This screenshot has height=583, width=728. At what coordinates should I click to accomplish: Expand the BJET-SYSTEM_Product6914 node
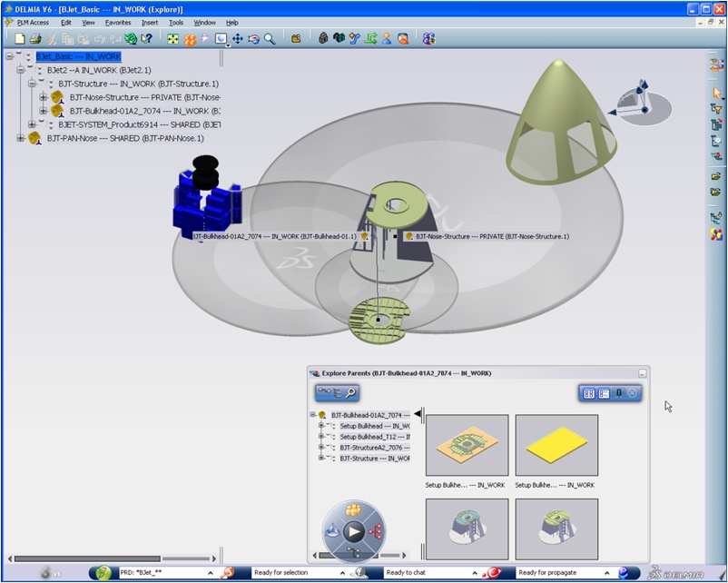[x=32, y=124]
